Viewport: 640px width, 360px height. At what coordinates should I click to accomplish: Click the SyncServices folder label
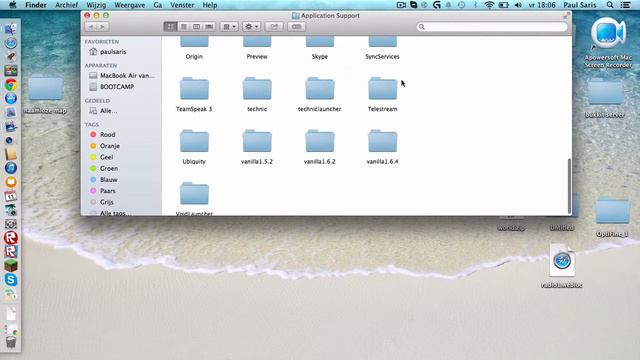(x=382, y=57)
